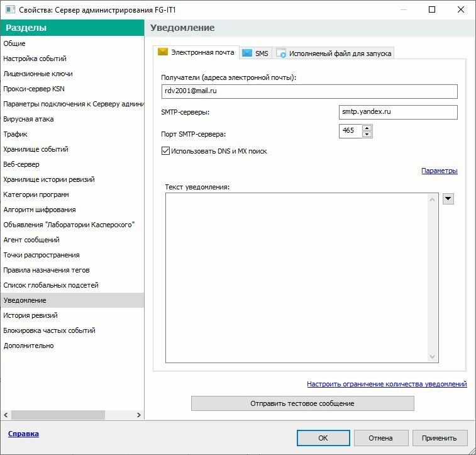Click the SMTP-серверы input field
The image size is (476, 455).
[x=398, y=112]
